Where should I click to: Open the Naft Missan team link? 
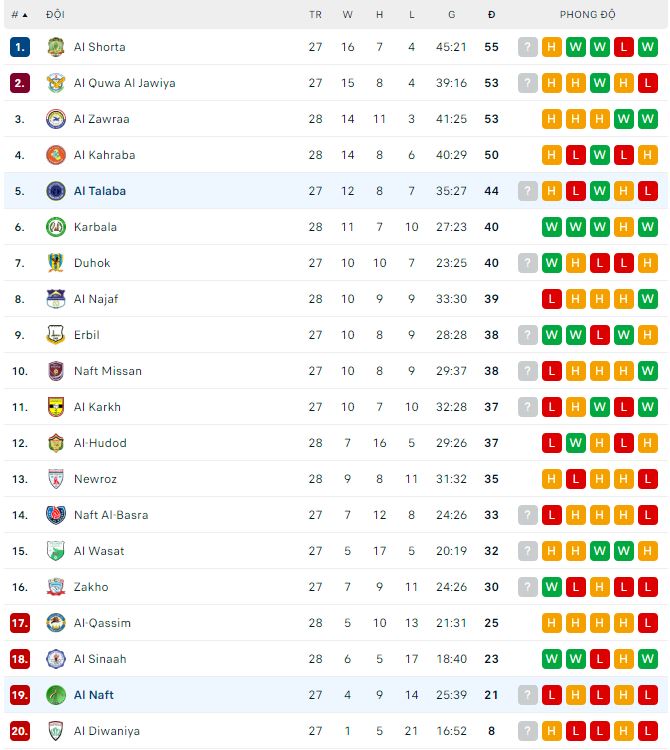tap(108, 371)
